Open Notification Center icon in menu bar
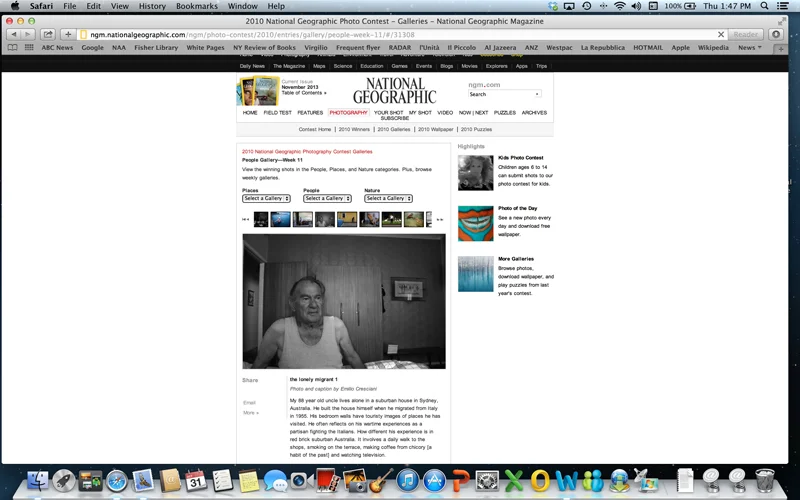 point(782,6)
